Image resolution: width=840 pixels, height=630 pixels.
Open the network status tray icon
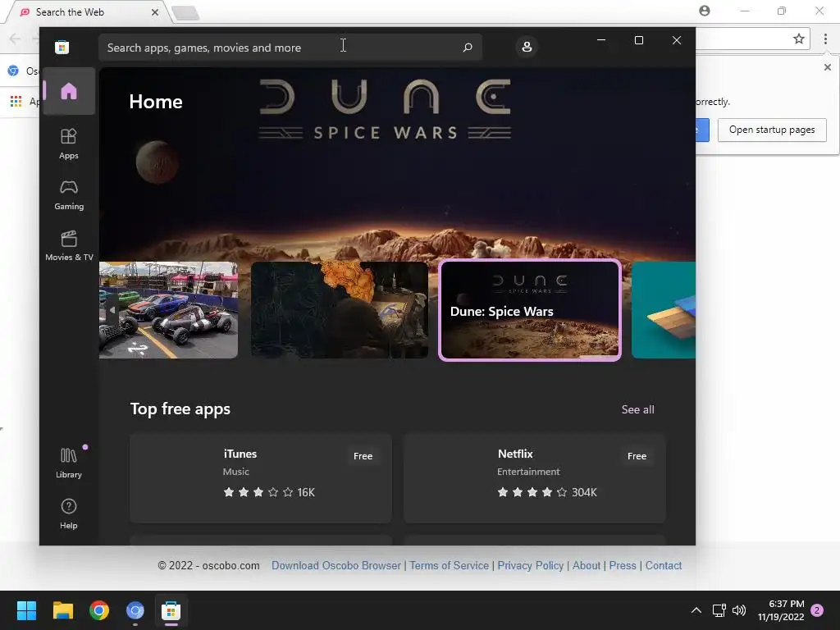(719, 610)
